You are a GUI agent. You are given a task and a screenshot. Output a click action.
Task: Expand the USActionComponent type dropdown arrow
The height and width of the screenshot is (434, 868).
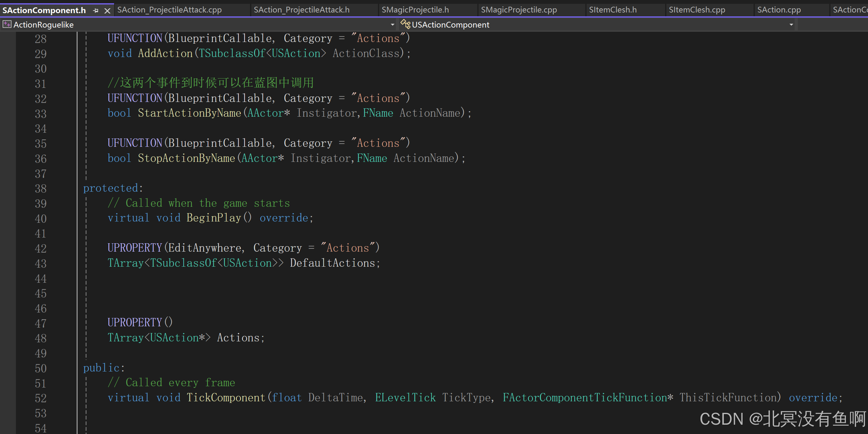pyautogui.click(x=791, y=25)
